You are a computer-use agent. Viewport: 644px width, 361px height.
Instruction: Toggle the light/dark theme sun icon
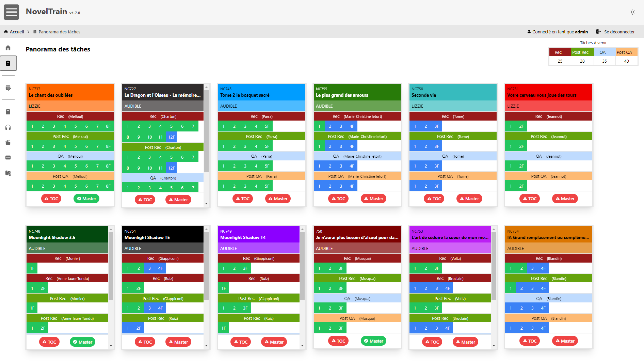(632, 12)
